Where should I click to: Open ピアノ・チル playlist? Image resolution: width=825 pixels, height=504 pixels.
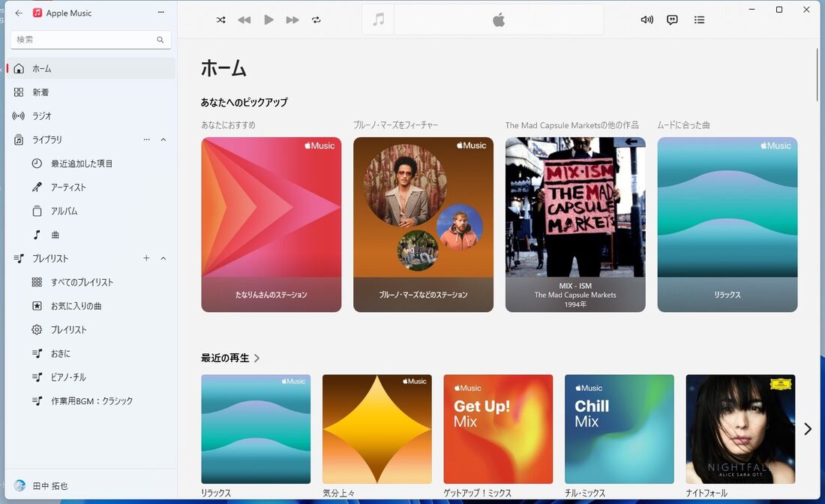(91, 376)
